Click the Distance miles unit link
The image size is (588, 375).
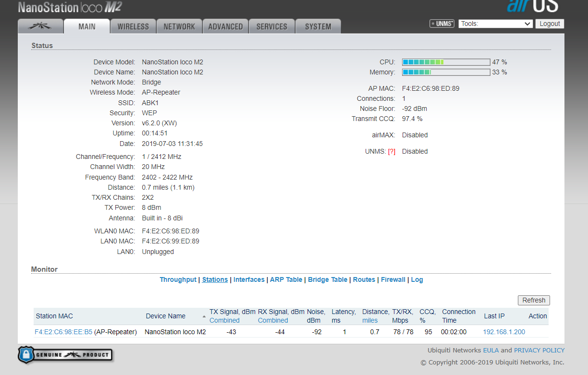(x=370, y=320)
